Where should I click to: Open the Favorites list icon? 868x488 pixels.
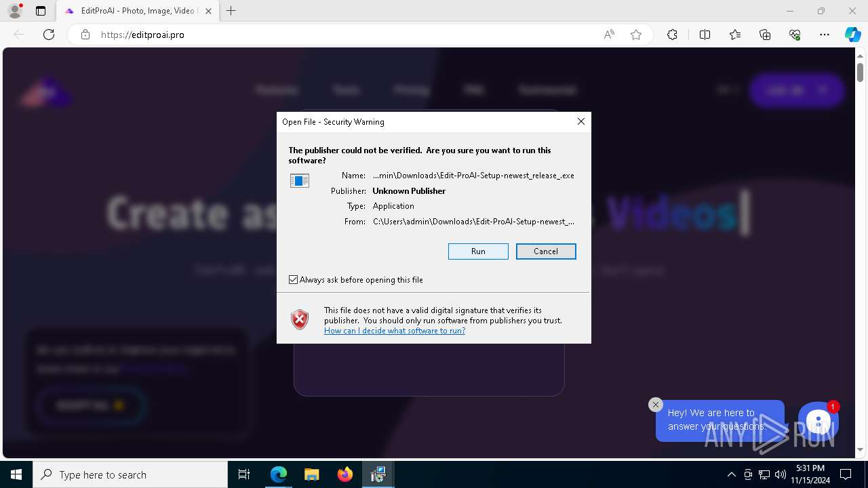click(x=735, y=35)
